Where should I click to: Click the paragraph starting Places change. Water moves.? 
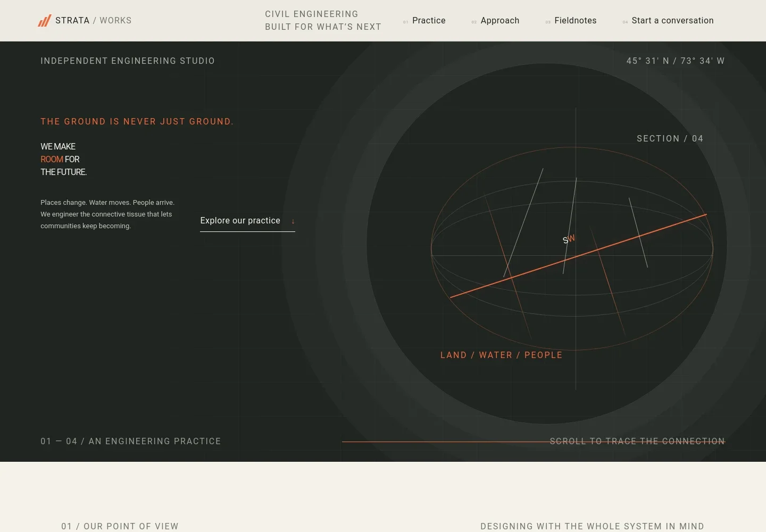click(x=107, y=214)
